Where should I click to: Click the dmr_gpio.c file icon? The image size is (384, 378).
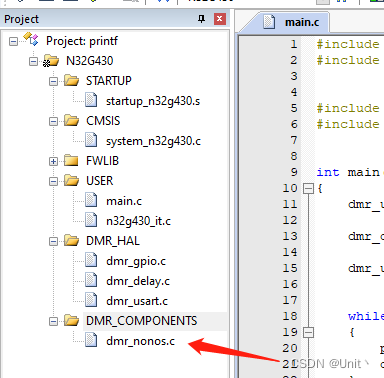pyautogui.click(x=91, y=260)
